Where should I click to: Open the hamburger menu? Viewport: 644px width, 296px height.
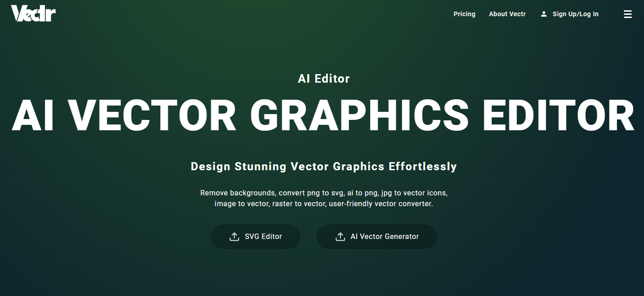[628, 14]
